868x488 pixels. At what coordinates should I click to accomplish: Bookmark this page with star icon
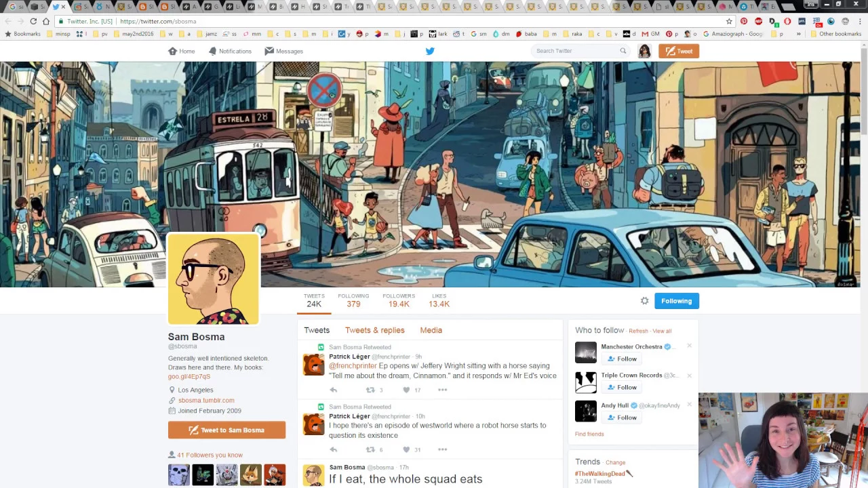[729, 21]
